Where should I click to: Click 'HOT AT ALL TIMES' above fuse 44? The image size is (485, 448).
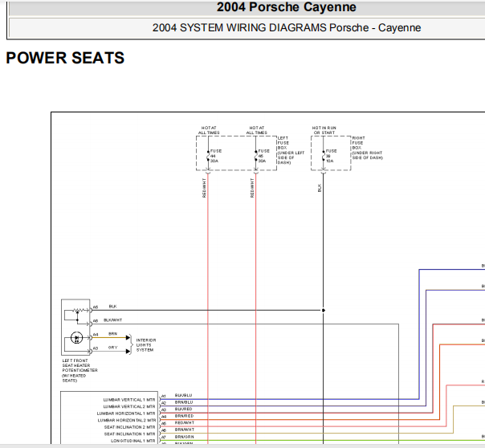pyautogui.click(x=209, y=130)
